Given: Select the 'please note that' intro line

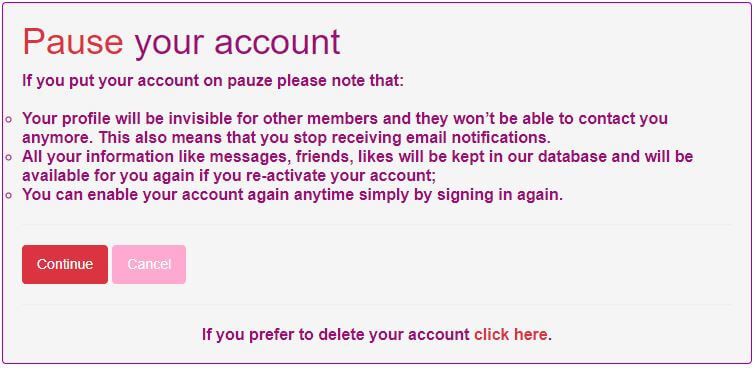Looking at the screenshot, I should pos(213,80).
